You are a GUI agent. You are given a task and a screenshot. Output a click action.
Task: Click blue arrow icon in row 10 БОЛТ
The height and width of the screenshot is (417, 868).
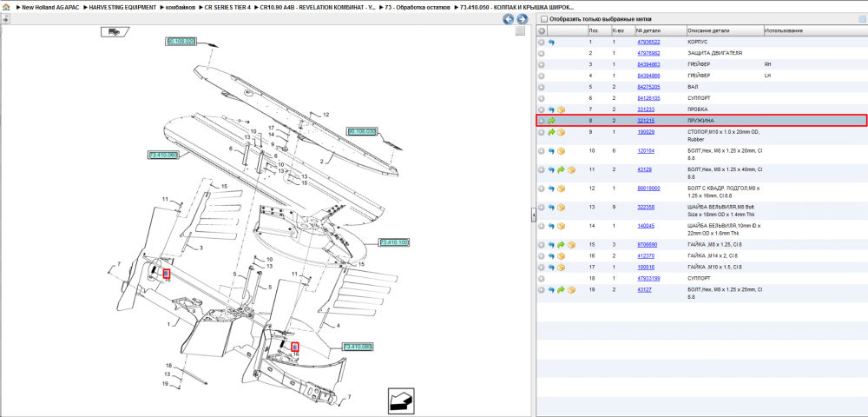[551, 151]
